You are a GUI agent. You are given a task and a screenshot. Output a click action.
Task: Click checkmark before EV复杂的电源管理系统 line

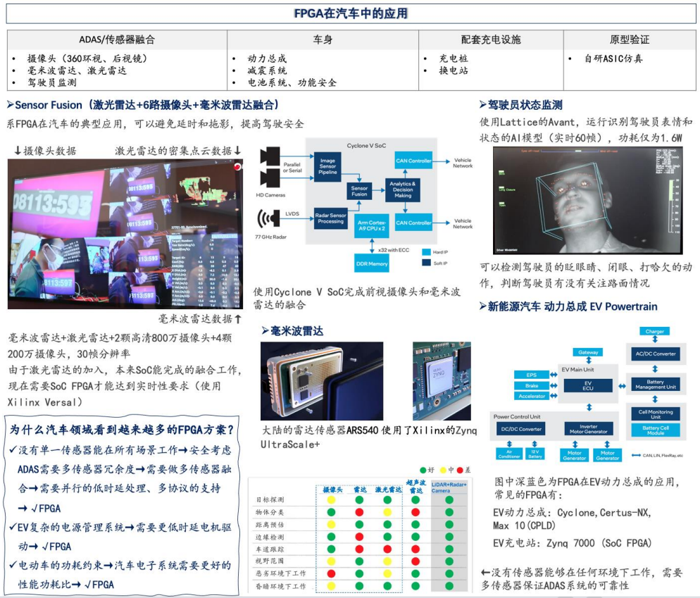[x=13, y=527]
